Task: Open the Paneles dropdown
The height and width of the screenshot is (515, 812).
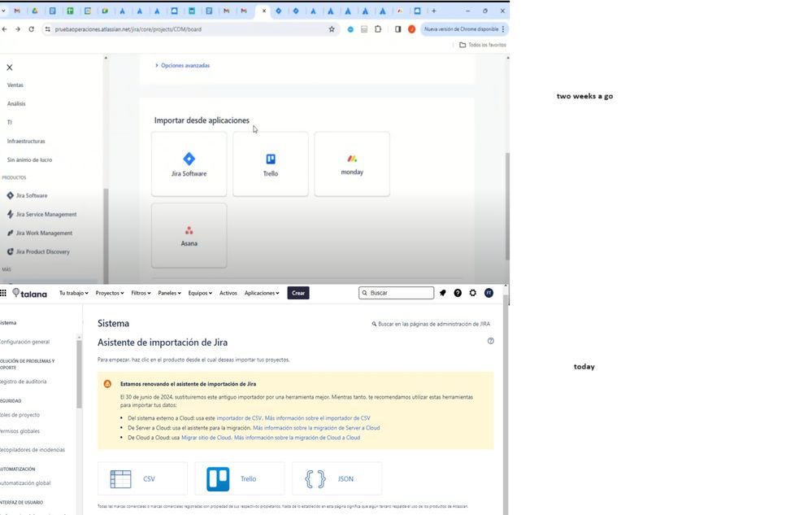Action: pos(169,293)
